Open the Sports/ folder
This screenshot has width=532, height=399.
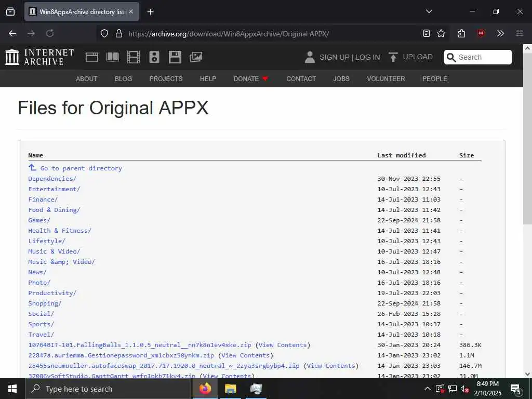point(41,324)
